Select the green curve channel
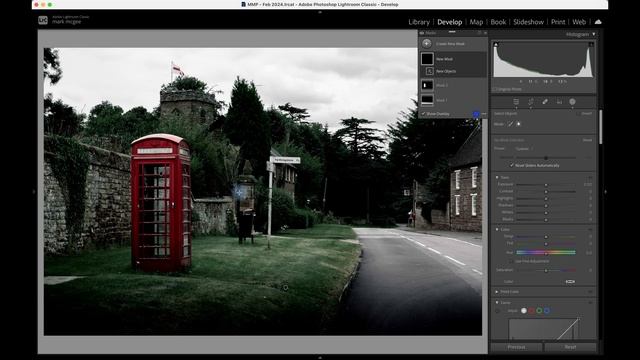Image resolution: width=640 pixels, height=360 pixels. (539, 311)
